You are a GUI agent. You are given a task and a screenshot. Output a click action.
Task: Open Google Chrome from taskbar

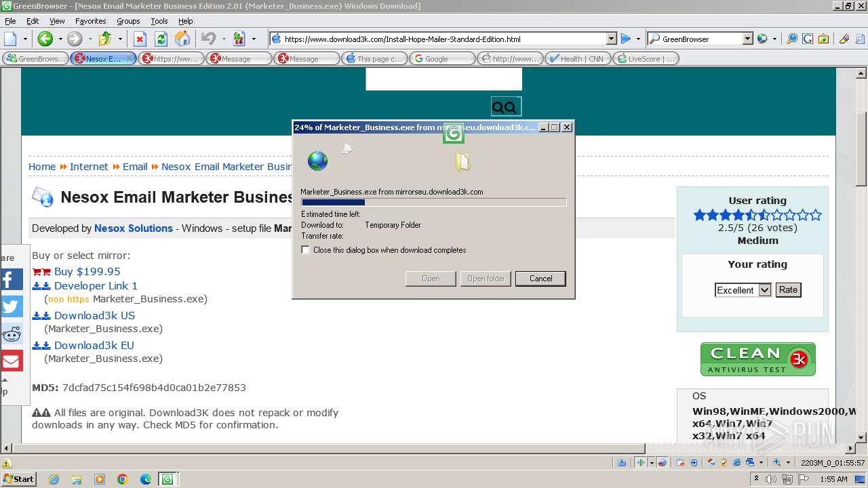pos(123,479)
